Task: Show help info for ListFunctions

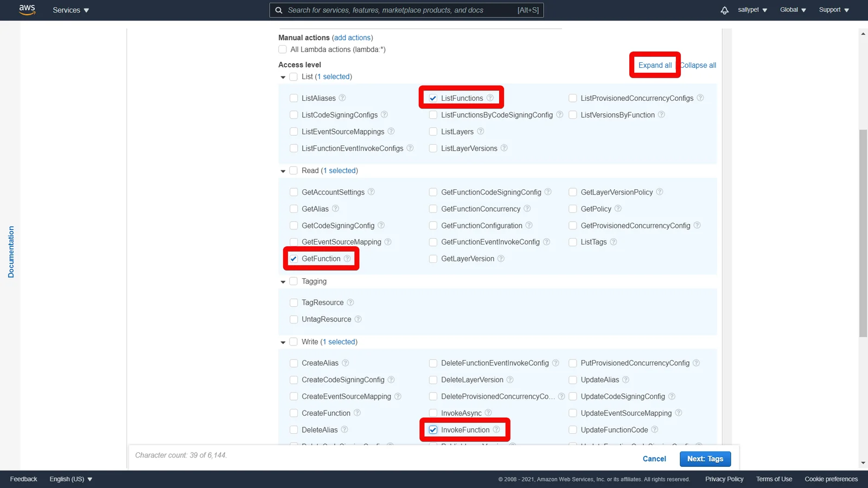Action: (490, 98)
